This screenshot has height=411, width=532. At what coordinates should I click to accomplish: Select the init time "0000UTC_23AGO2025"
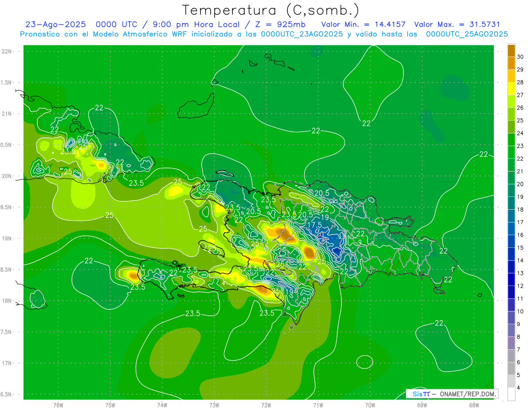[302, 34]
